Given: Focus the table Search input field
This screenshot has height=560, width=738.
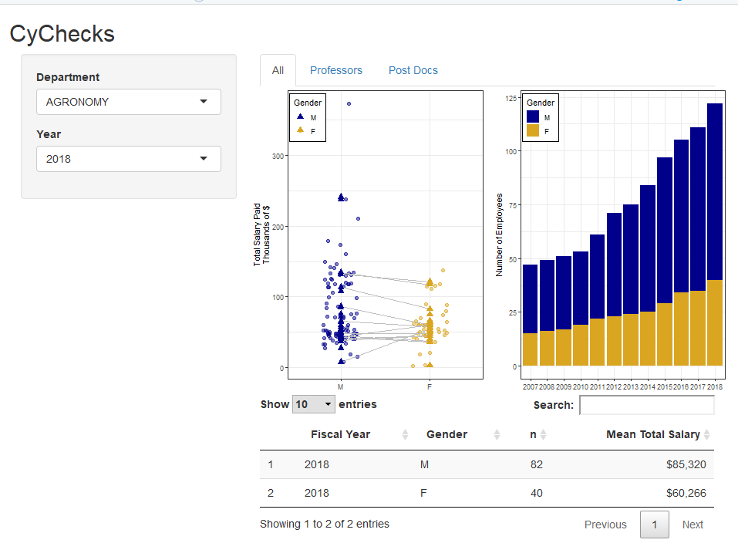Looking at the screenshot, I should pos(646,405).
